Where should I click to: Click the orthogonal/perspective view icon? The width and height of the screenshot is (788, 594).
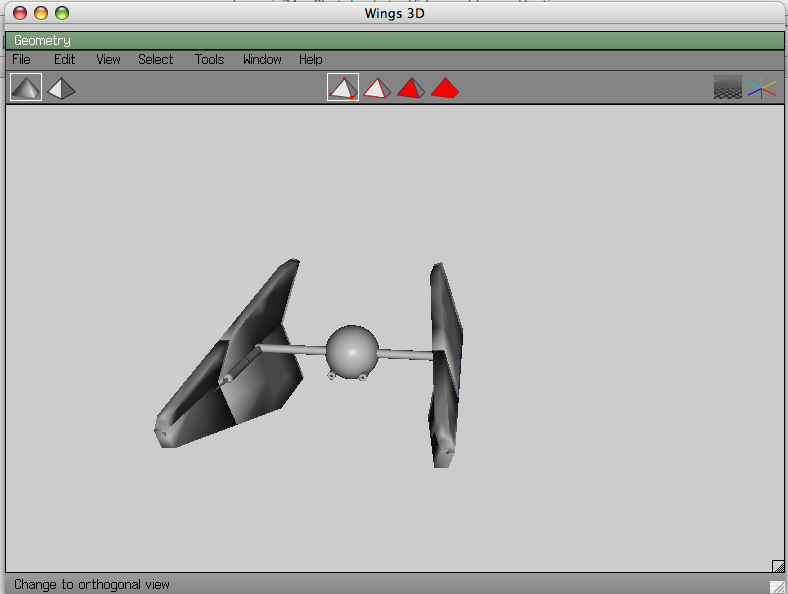[x=61, y=88]
